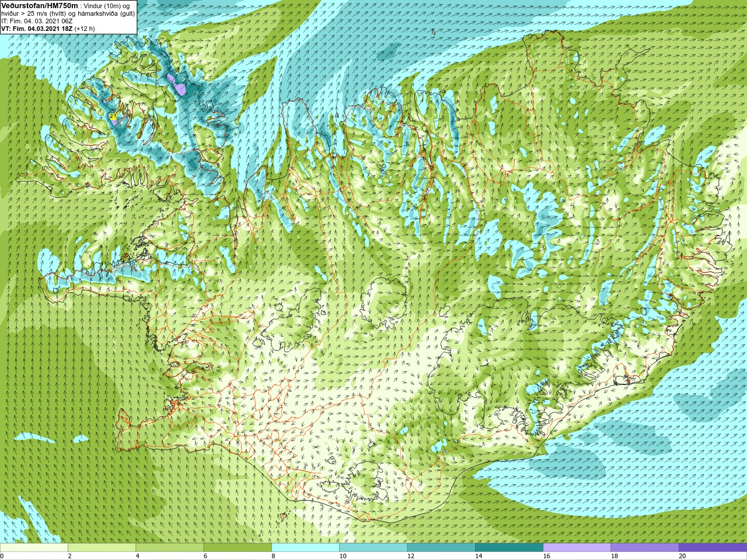Click the '(+12 h)' forecast offset text
Image resolution: width=747 pixels, height=560 pixels.
click(85, 29)
